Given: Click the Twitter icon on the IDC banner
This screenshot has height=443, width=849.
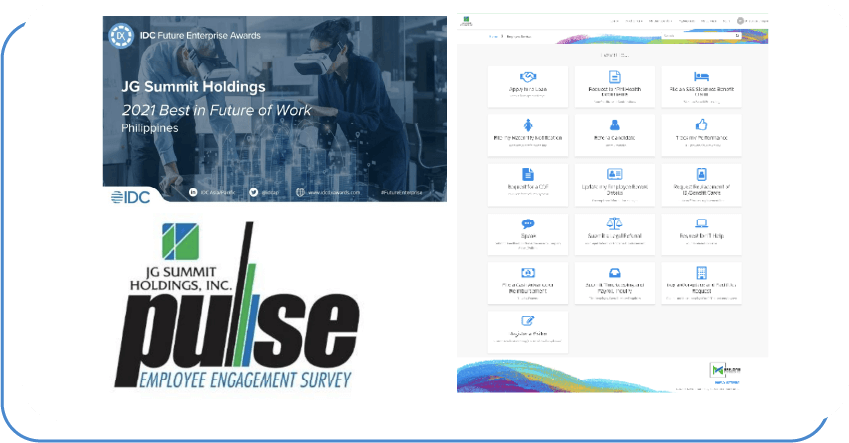Looking at the screenshot, I should 253,192.
